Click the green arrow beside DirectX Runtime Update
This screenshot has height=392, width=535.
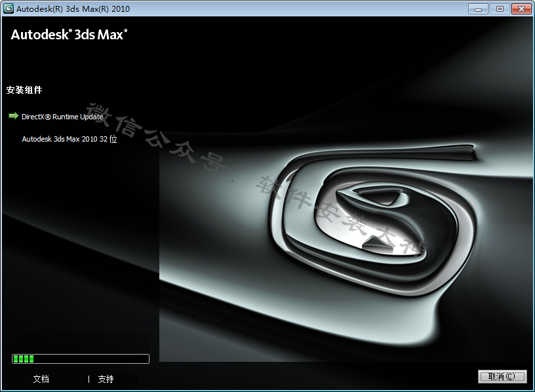pos(13,116)
